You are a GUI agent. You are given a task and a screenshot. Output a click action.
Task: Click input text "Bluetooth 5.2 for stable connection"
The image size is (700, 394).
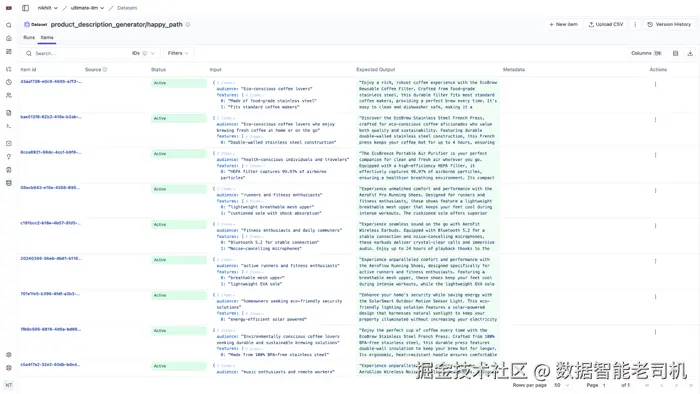[273, 242]
